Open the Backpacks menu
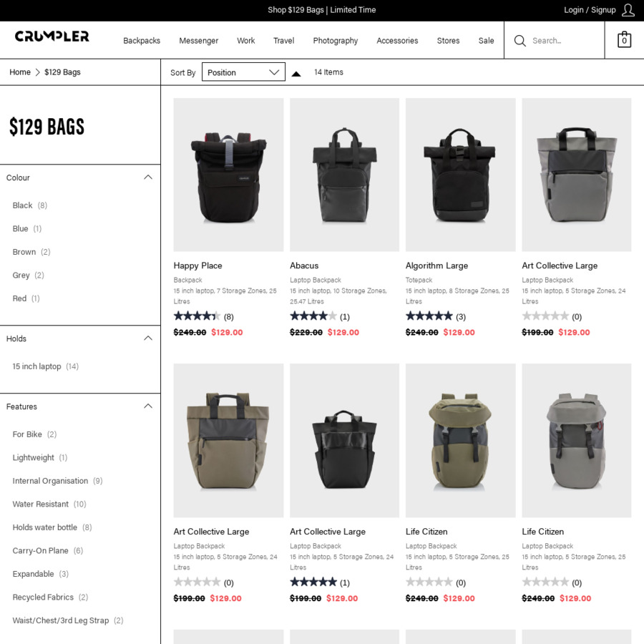The height and width of the screenshot is (644, 644). (142, 41)
